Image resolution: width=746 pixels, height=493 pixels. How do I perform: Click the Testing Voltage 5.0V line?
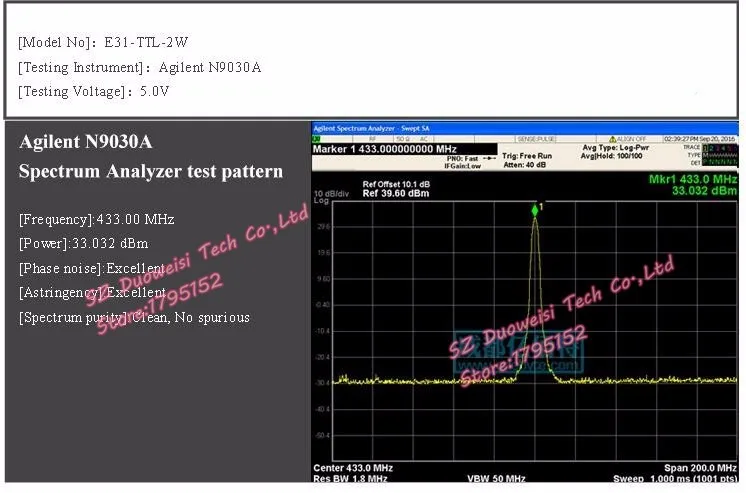pyautogui.click(x=93, y=91)
